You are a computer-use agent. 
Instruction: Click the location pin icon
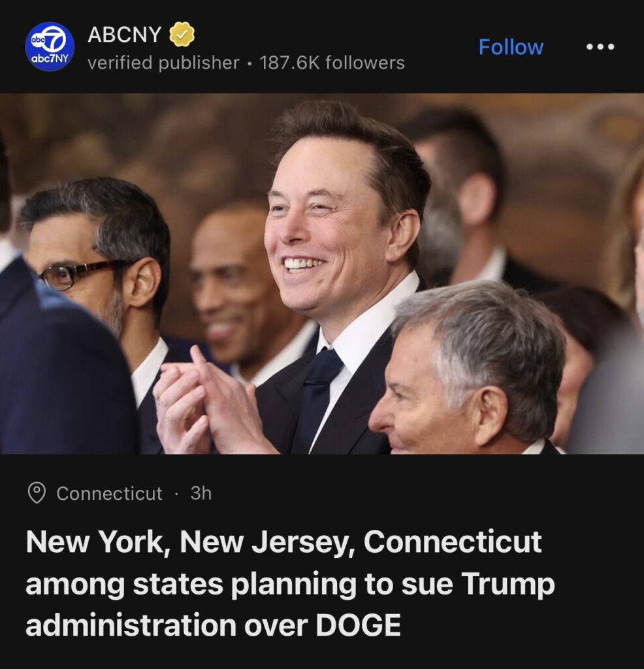(37, 493)
